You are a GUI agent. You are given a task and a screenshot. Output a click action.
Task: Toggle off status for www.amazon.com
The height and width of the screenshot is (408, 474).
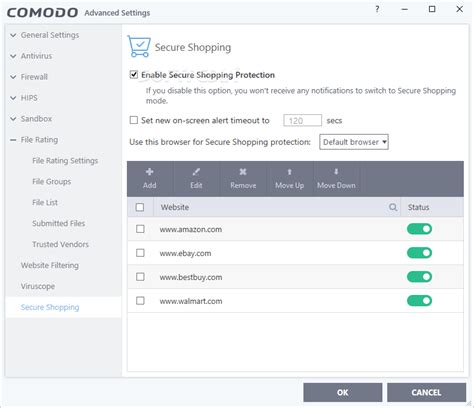pos(419,229)
